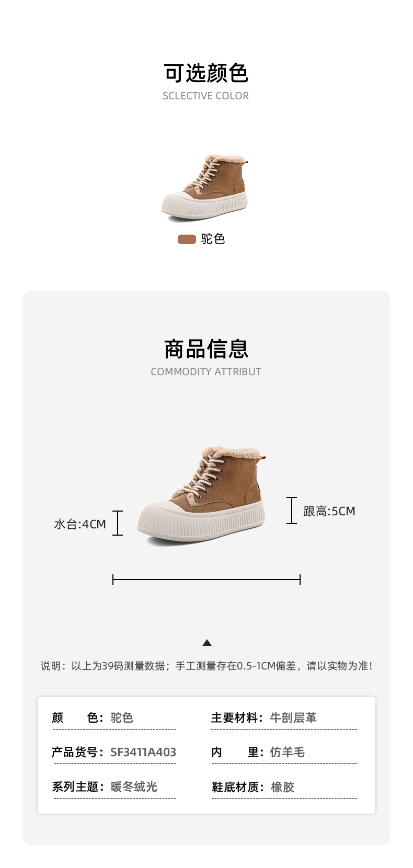
Task: Select the 驼色 color label
Action: [x=213, y=239]
